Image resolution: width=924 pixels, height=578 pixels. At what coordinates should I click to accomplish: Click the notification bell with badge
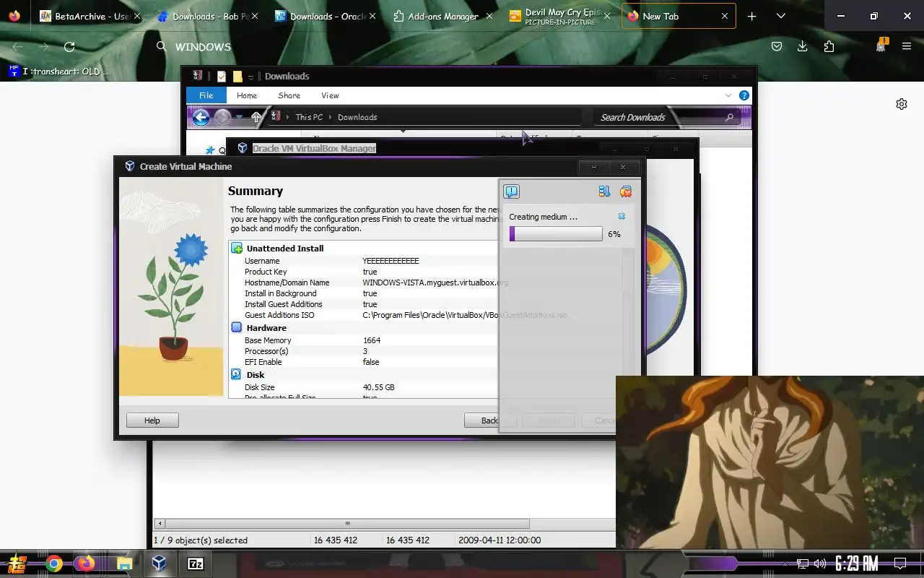(x=881, y=46)
